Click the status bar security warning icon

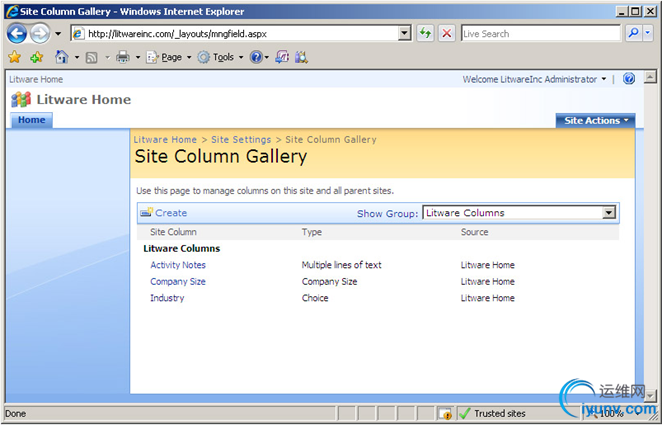pos(445,414)
